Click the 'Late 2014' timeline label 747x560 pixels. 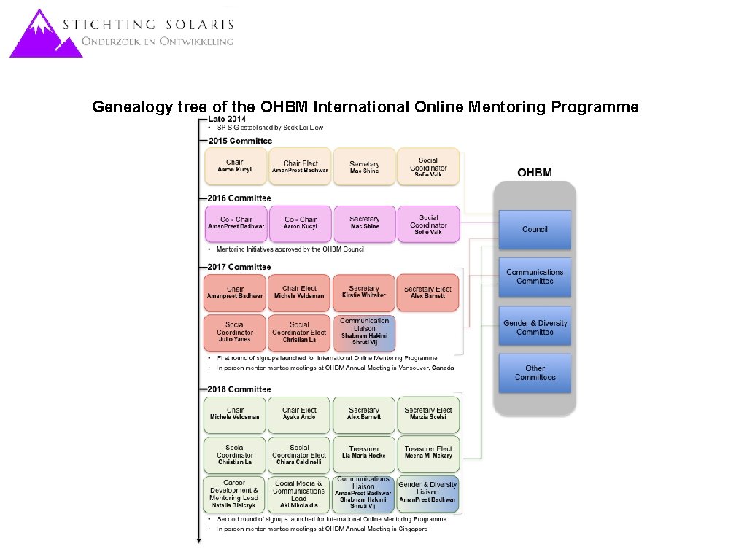click(x=227, y=119)
